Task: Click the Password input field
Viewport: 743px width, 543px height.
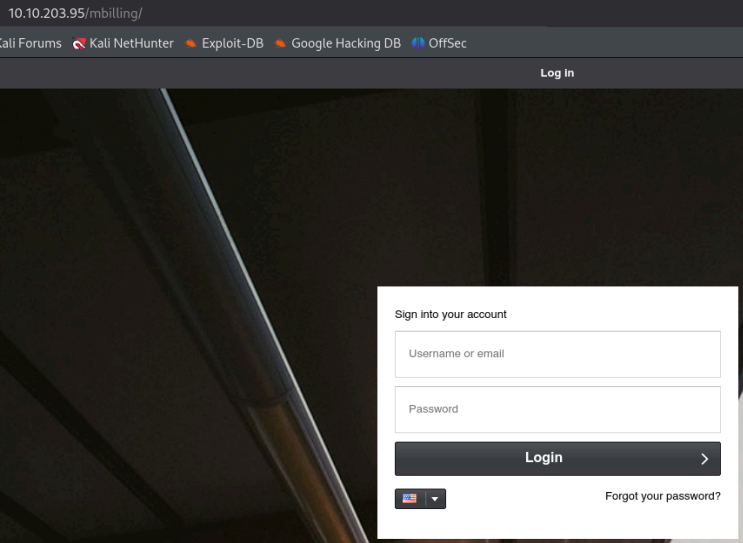Action: click(557, 409)
